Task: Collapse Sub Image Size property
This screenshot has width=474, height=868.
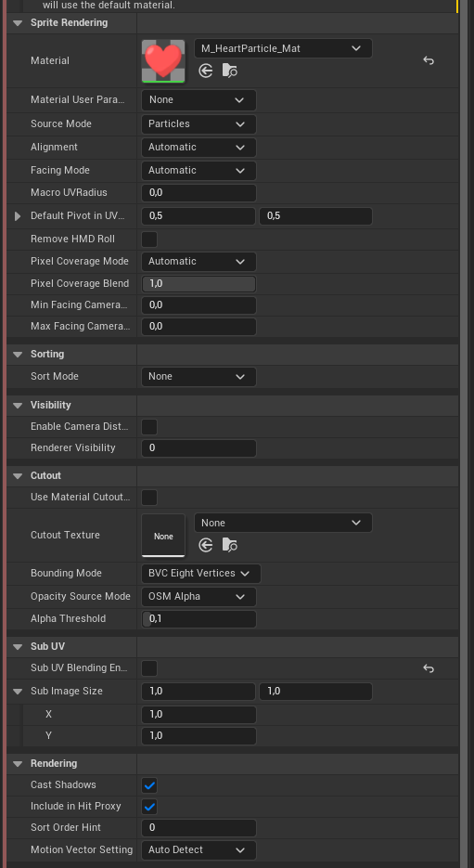Action: [x=18, y=692]
